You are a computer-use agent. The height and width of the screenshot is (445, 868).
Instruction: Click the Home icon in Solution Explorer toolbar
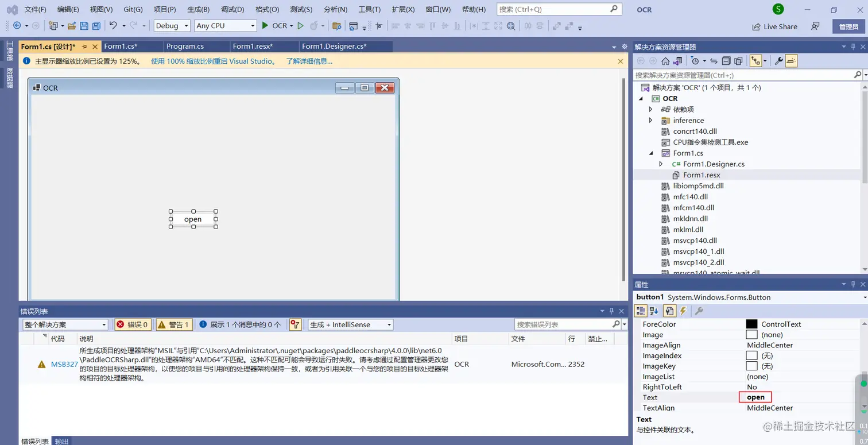tap(665, 61)
